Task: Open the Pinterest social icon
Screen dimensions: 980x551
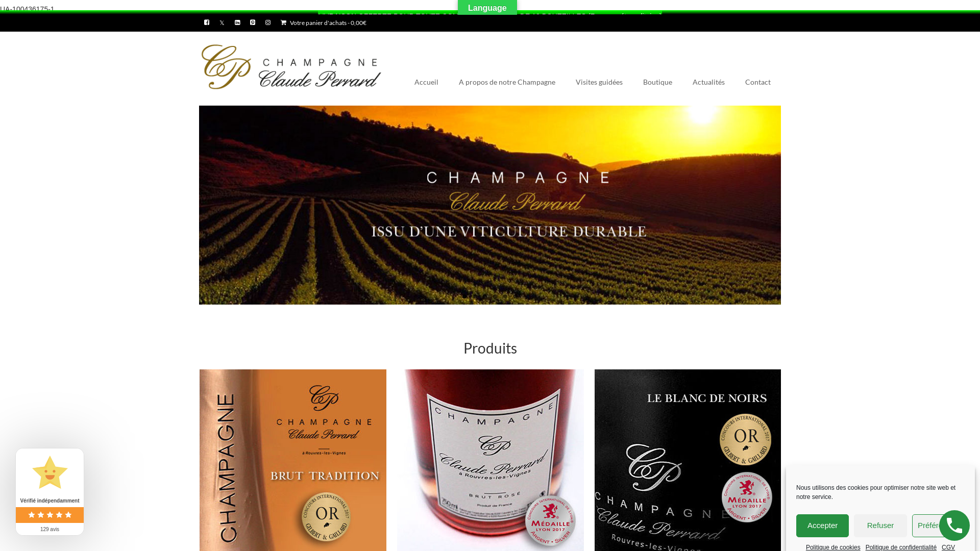Action: pos(253,22)
